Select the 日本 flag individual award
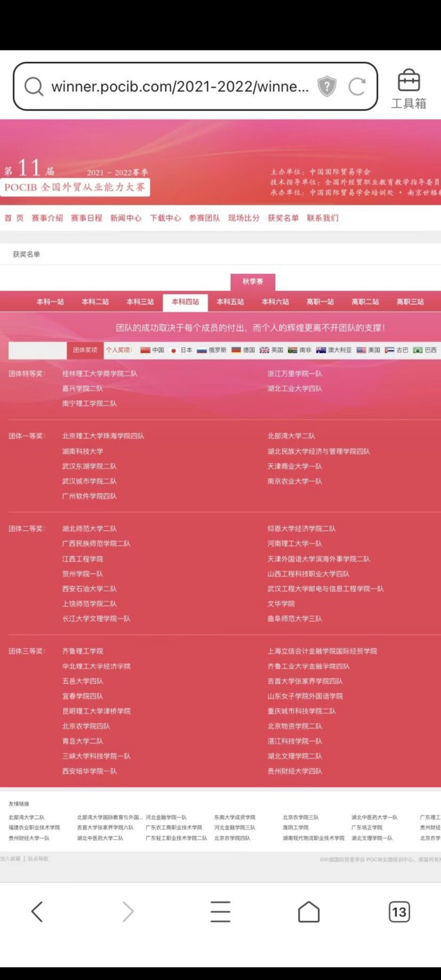 point(181,350)
